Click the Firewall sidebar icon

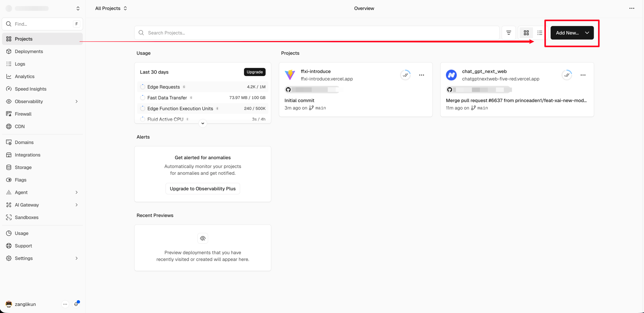9,114
